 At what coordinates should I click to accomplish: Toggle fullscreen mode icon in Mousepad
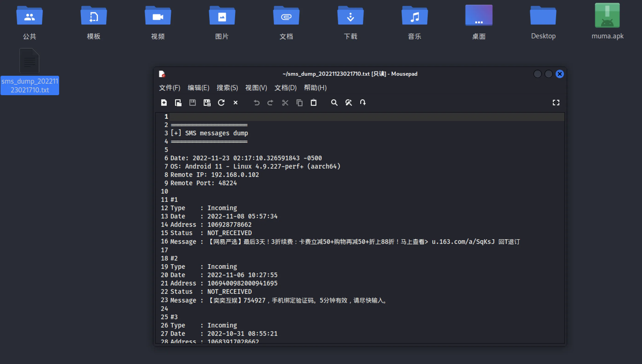556,103
